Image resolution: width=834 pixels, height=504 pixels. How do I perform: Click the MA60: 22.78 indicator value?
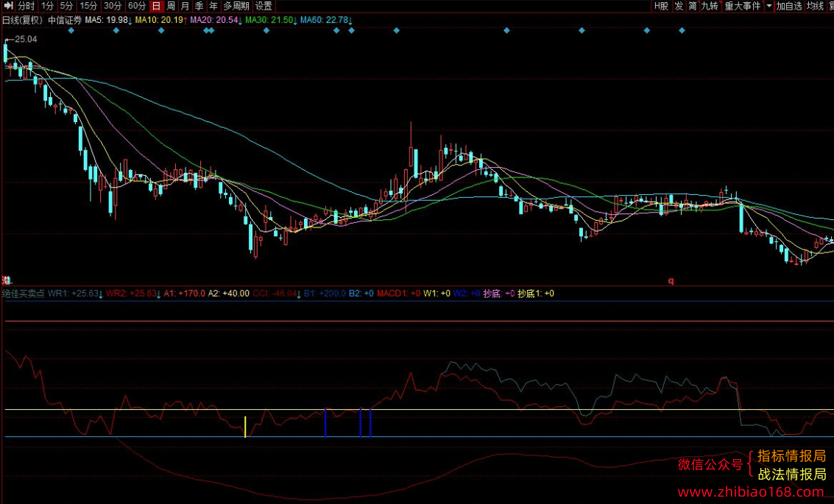pyautogui.click(x=325, y=20)
